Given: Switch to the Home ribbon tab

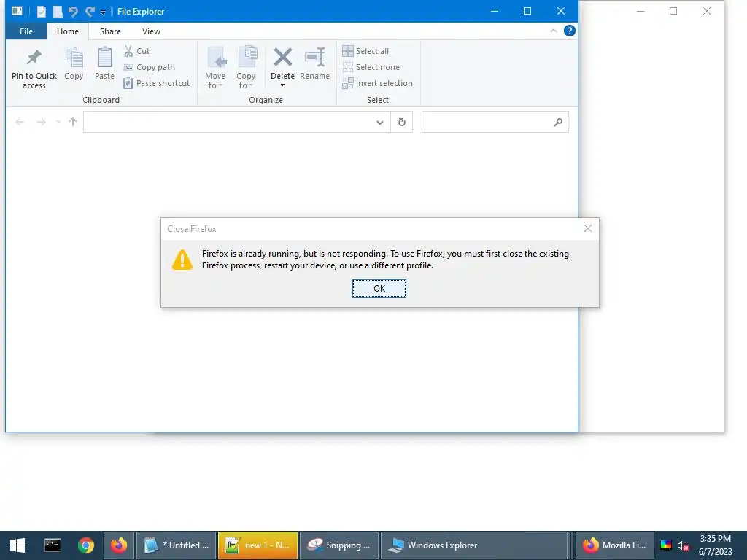Looking at the screenshot, I should (x=68, y=31).
